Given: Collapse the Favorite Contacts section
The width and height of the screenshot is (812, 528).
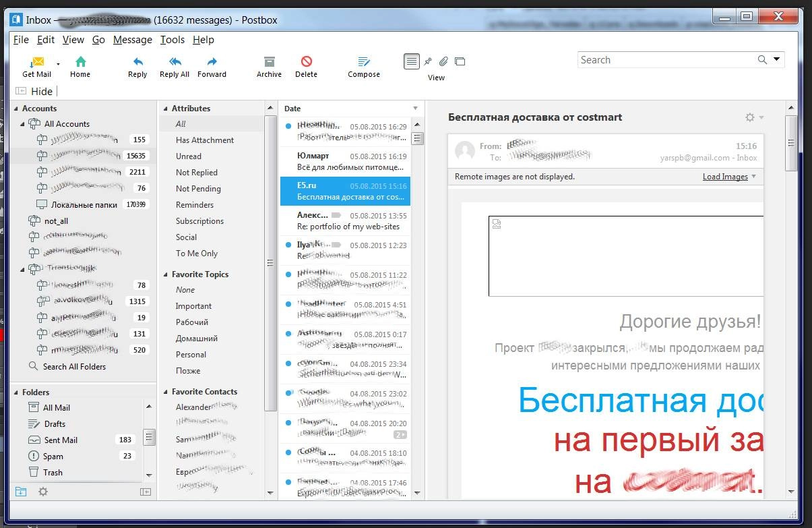Looking at the screenshot, I should coord(165,392).
